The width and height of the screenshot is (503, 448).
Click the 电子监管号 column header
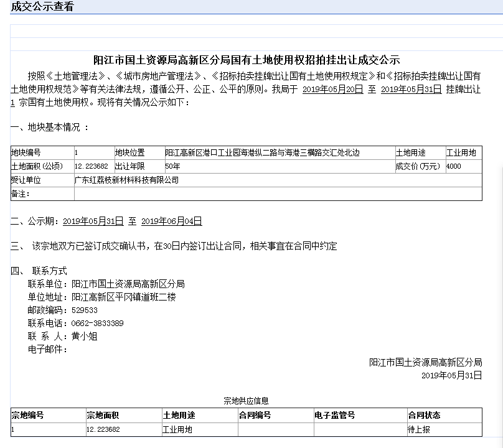(x=334, y=415)
